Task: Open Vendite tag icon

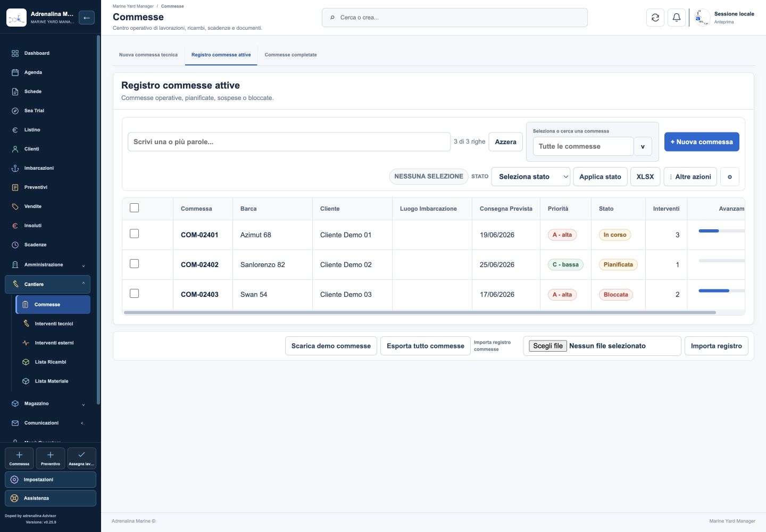Action: 15,206
